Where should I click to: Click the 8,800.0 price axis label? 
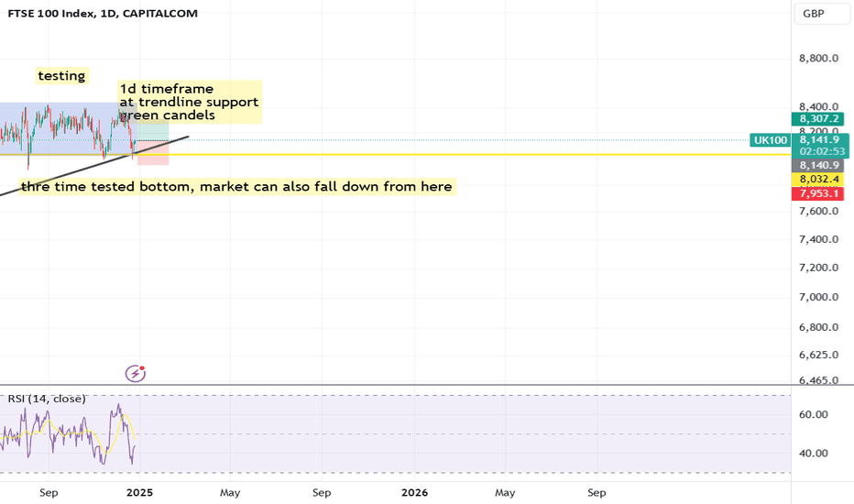818,59
